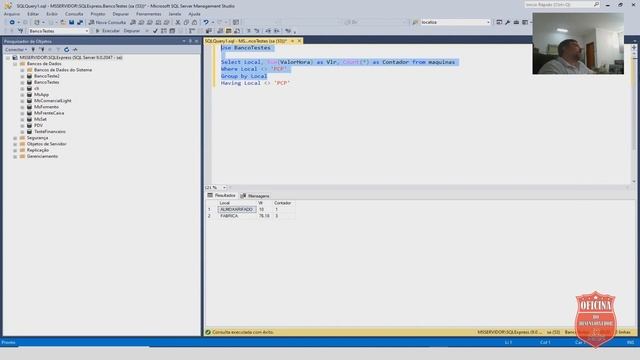Image resolution: width=640 pixels, height=360 pixels.
Task: Switch to the Resultados tab
Action: tap(222, 196)
